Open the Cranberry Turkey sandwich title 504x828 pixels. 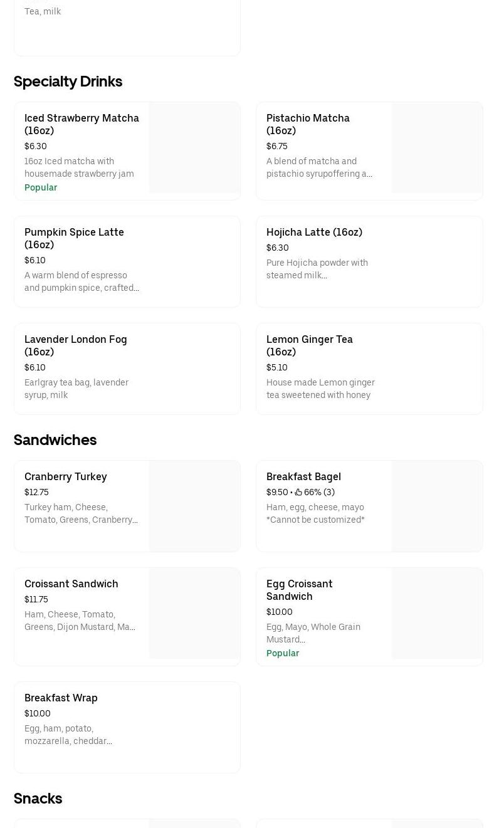(65, 476)
